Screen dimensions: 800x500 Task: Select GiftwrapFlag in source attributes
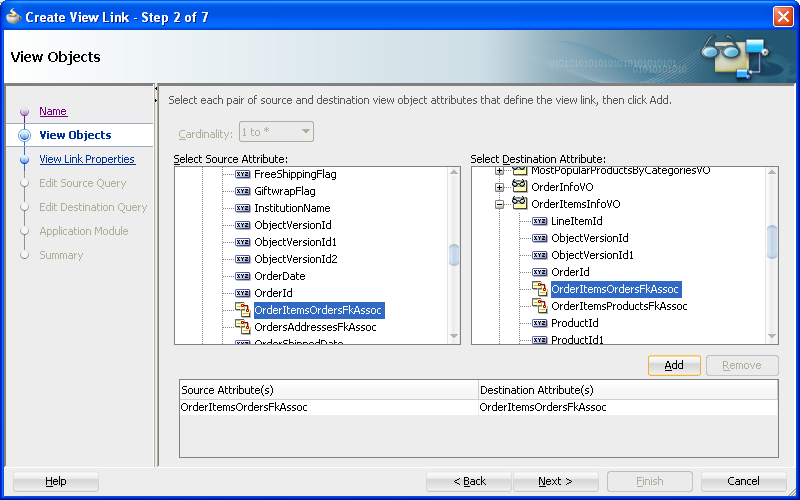(284, 191)
